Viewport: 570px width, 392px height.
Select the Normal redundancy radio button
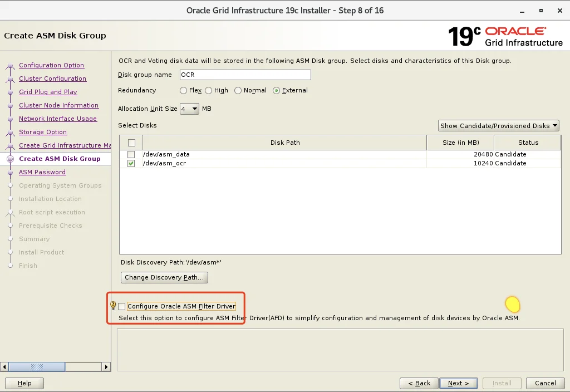238,91
